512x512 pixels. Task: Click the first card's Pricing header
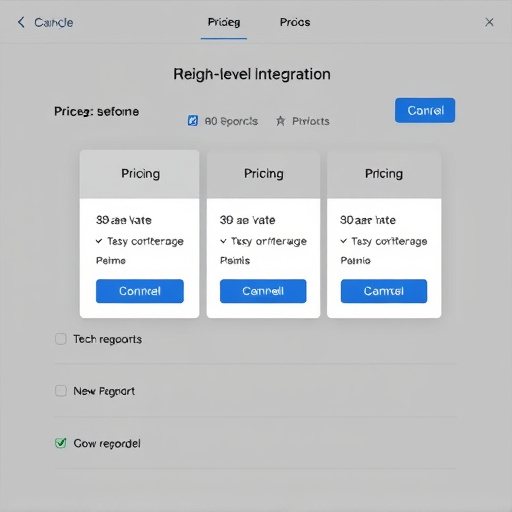[140, 174]
